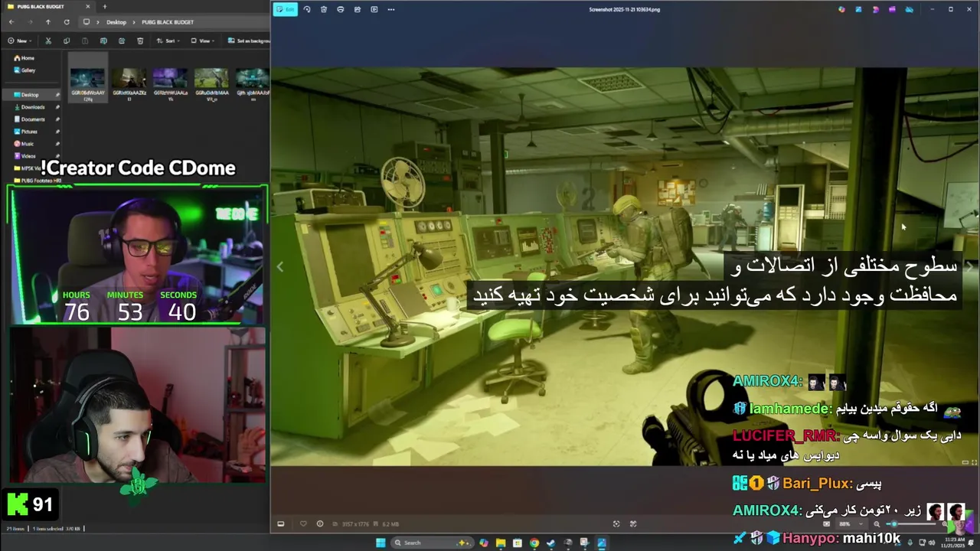The image size is (980, 551).
Task: Delete selected file in File Explorer toolbar
Action: coord(140,41)
